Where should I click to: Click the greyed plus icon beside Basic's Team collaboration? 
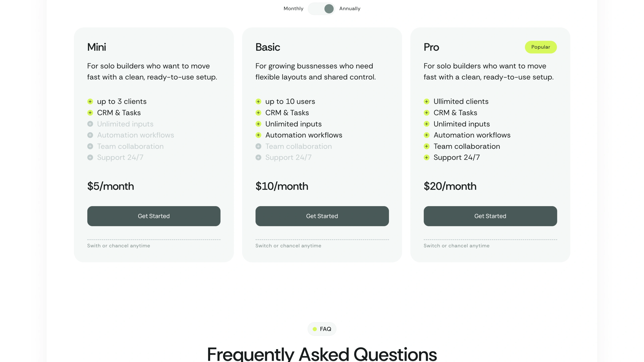(258, 146)
